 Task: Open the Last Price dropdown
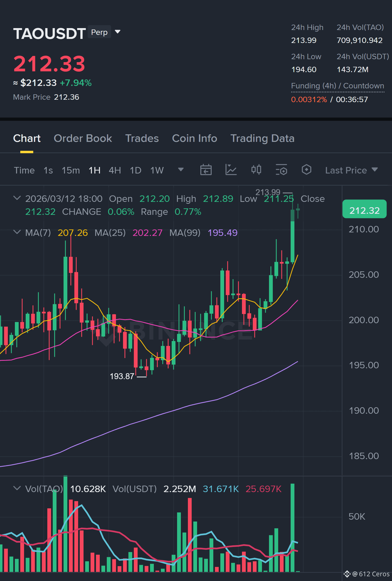[x=351, y=170]
